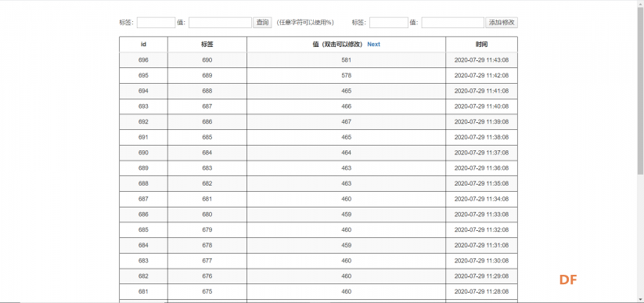This screenshot has width=644, height=303.
Task: Click id cell 691
Action: pyautogui.click(x=143, y=137)
